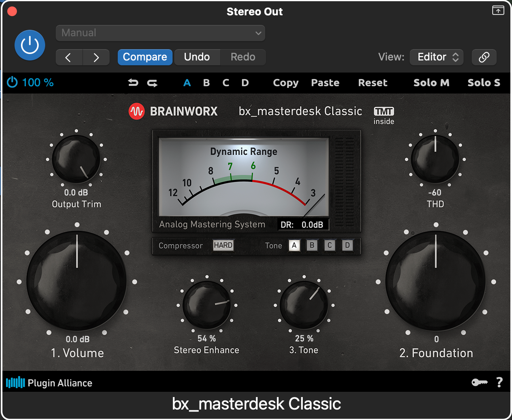512x420 pixels.
Task: Click the 100 % mix value
Action: (x=37, y=83)
